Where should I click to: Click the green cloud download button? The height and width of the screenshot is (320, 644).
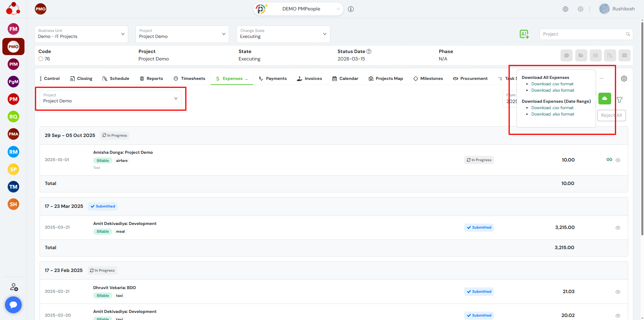tap(604, 98)
